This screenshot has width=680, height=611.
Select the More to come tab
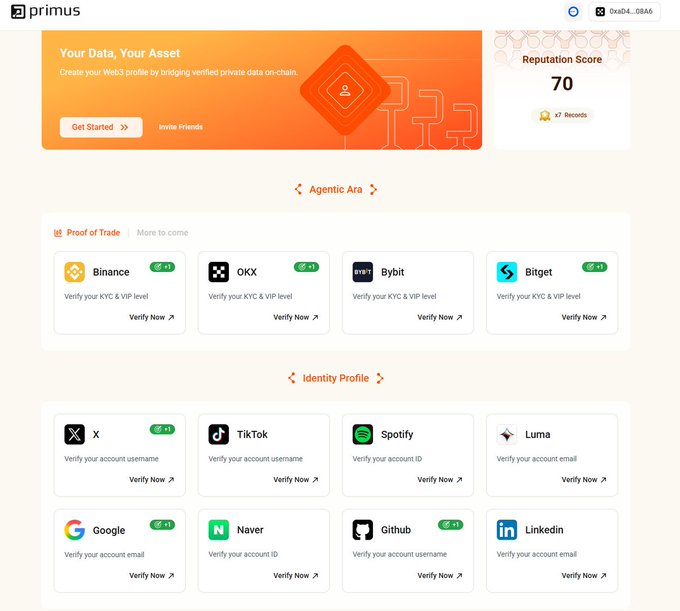click(x=163, y=233)
